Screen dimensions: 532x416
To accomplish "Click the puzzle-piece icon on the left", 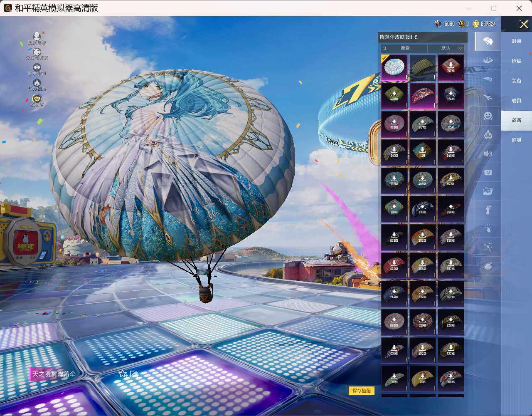I will (x=37, y=52).
